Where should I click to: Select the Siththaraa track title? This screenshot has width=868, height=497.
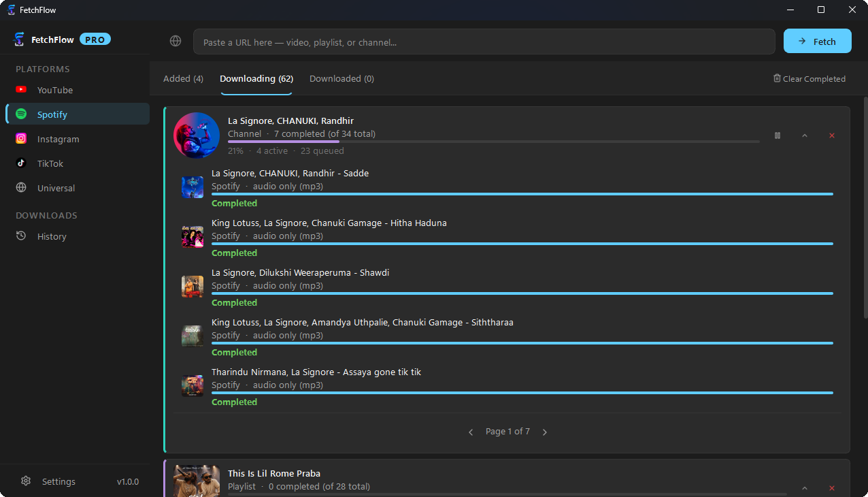(x=363, y=323)
